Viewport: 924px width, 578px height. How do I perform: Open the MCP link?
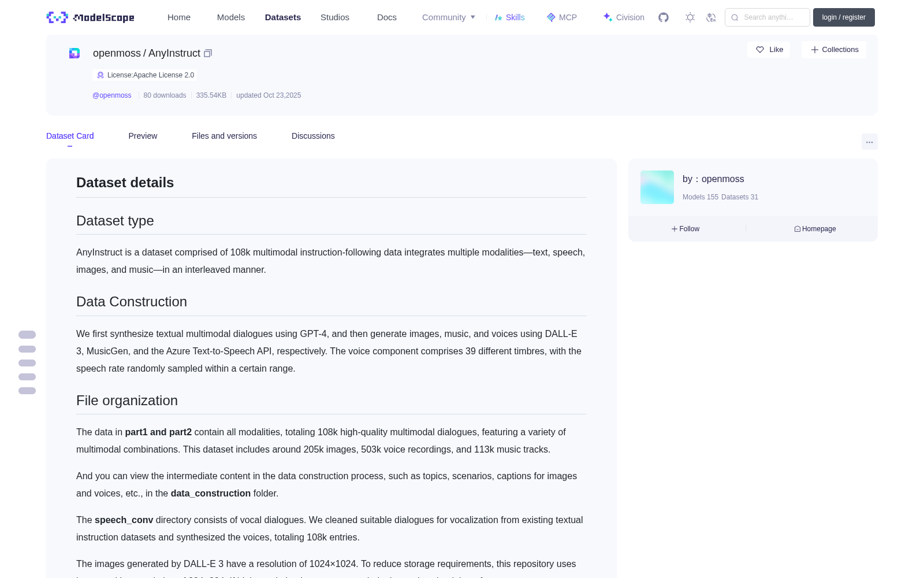coord(561,17)
